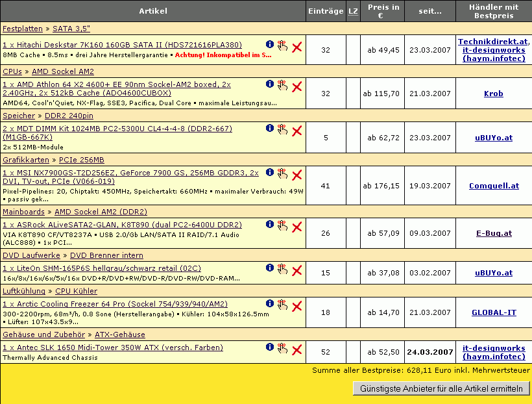Image resolution: width=532 pixels, height=404 pixels.
Task: Go to the Luftkühlung category
Action: (x=24, y=291)
